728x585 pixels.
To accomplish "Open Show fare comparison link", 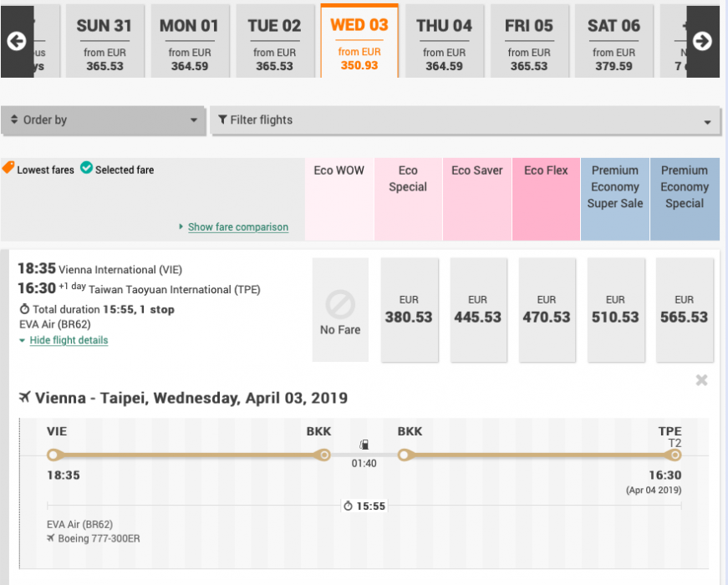I will point(237,227).
